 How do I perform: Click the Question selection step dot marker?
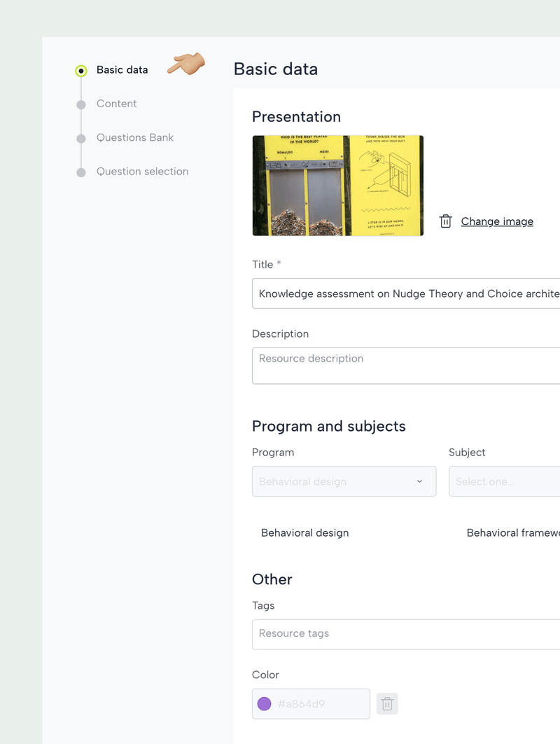click(81, 172)
